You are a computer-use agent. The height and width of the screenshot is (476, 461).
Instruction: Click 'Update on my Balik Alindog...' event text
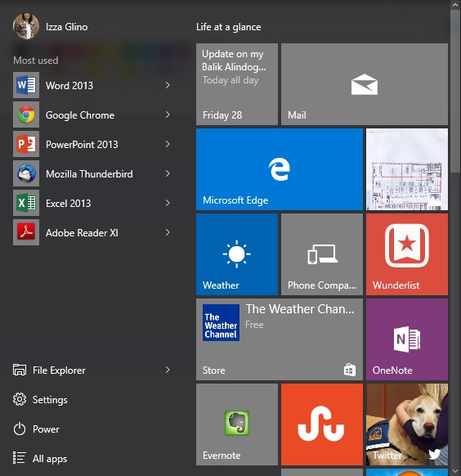(x=234, y=61)
